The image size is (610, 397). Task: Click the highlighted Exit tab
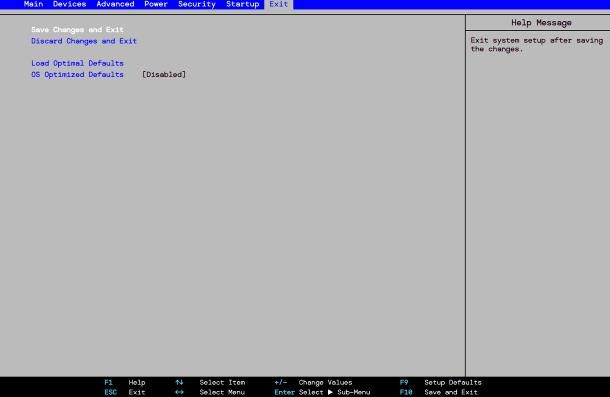[x=279, y=4]
